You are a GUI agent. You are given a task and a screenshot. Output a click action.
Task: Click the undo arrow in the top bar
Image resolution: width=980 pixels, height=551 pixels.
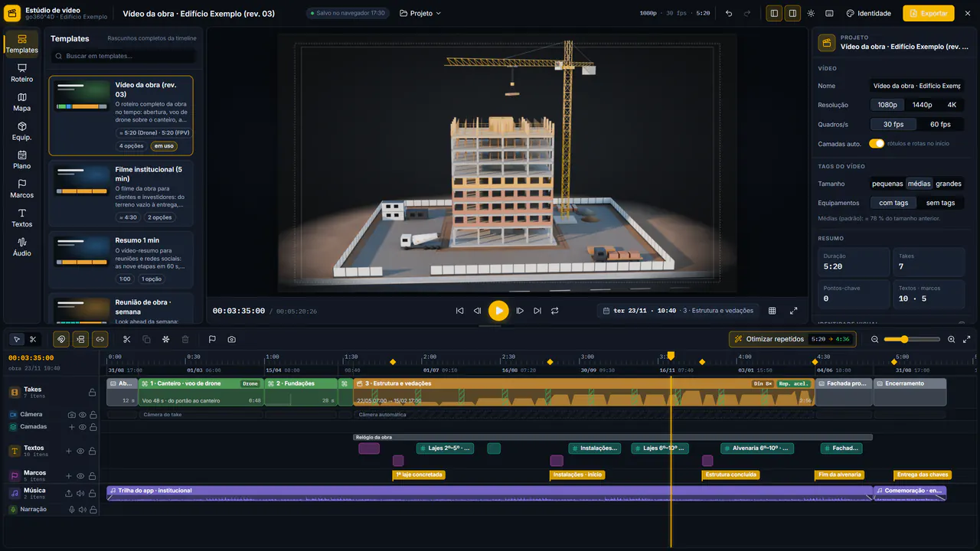tap(728, 13)
